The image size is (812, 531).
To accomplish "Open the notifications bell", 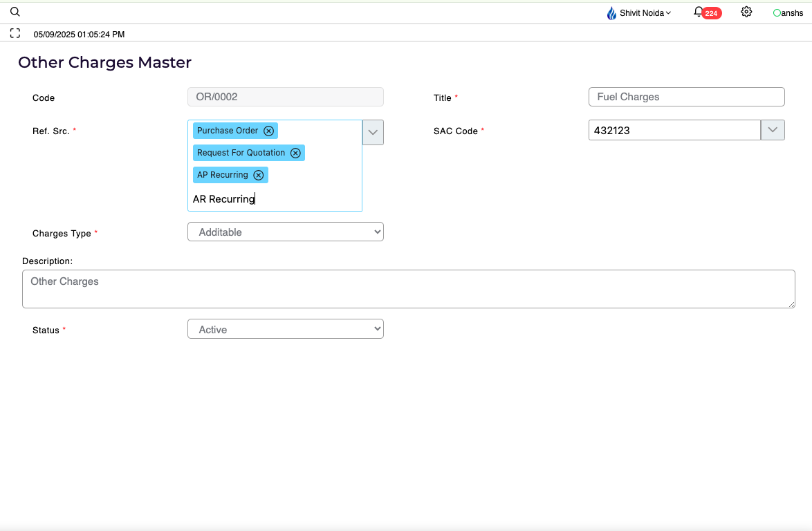I will coord(699,12).
